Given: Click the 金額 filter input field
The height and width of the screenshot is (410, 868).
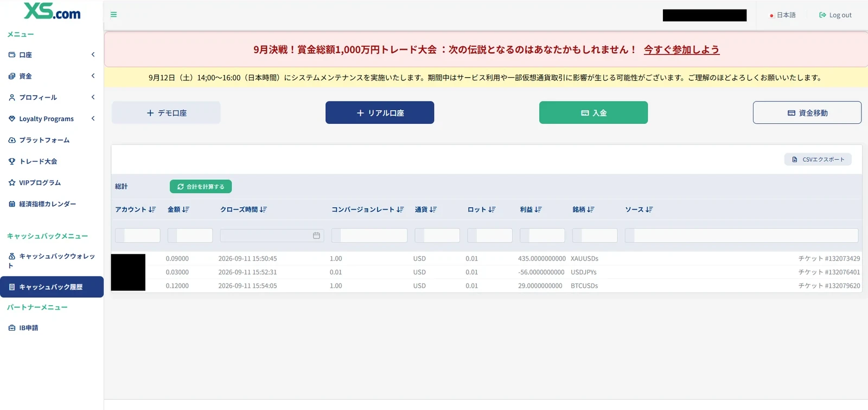Looking at the screenshot, I should coord(190,235).
